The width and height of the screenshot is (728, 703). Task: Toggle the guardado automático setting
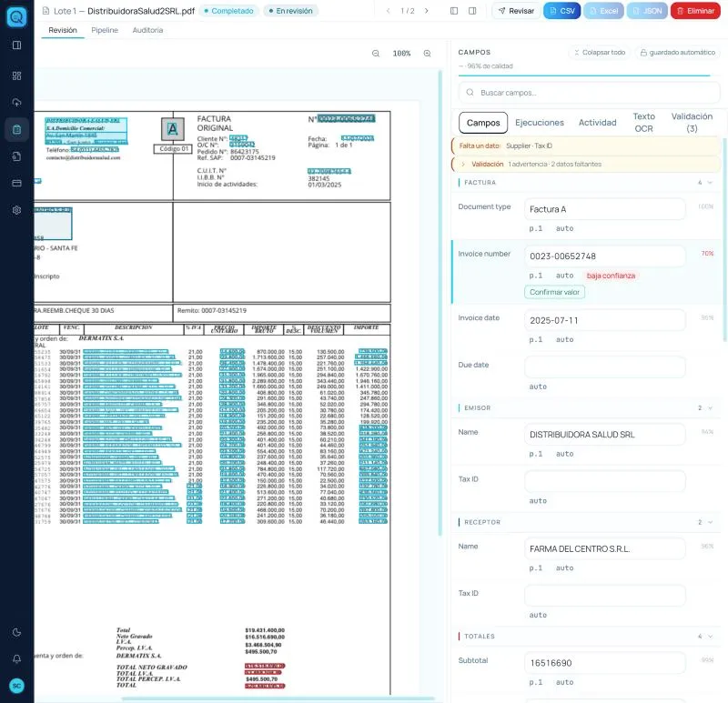(x=677, y=53)
